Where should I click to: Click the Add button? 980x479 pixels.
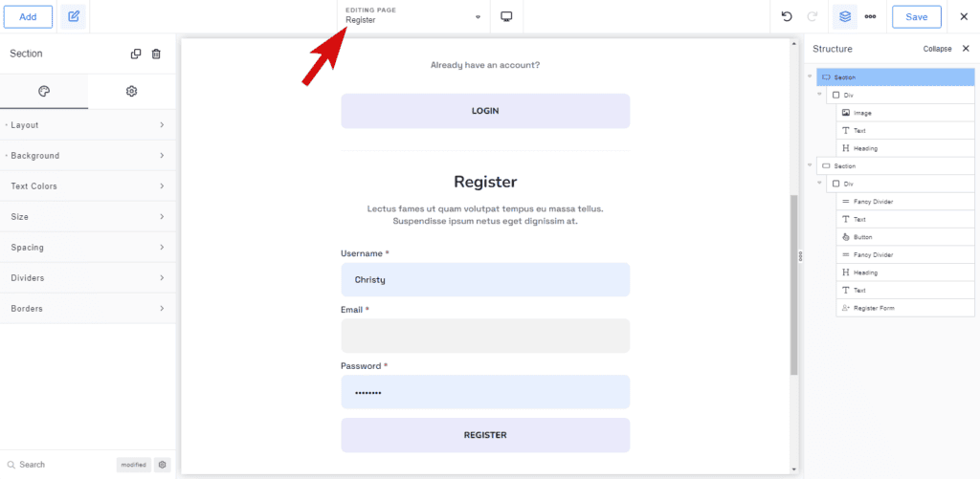[28, 16]
